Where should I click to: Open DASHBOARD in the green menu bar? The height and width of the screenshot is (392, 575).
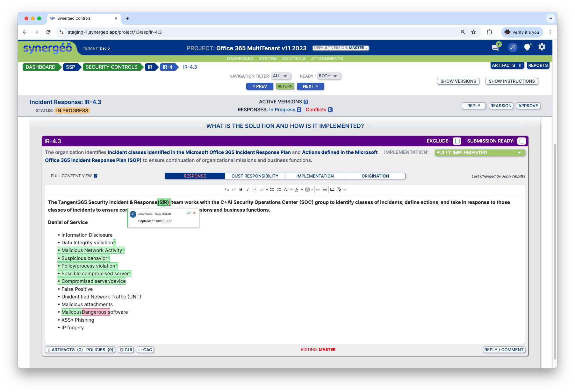pos(240,59)
